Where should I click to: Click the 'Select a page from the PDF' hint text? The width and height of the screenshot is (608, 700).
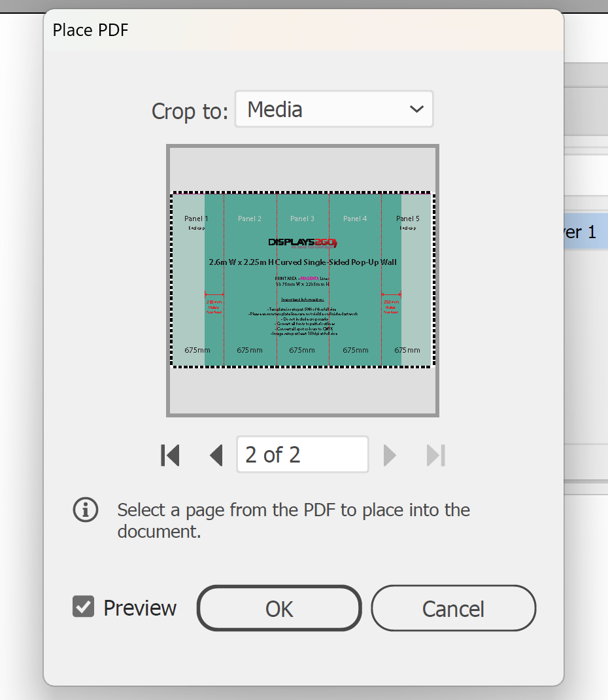[x=294, y=521]
